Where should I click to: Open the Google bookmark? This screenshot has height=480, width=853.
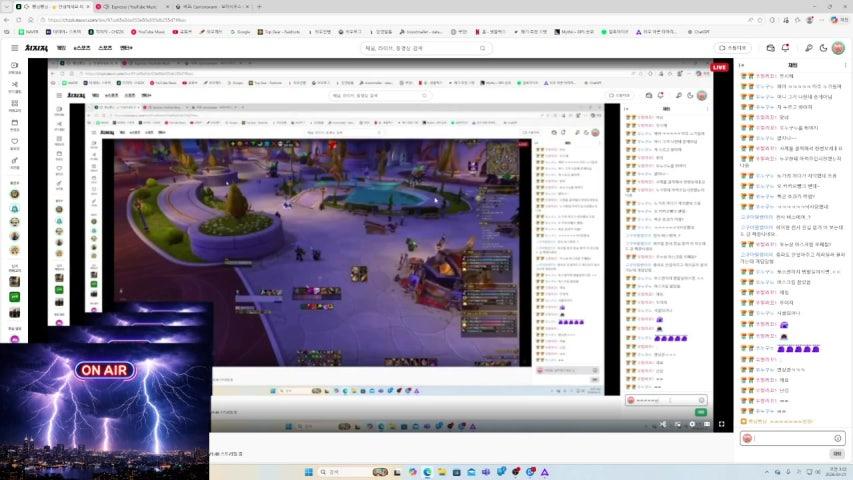[x=240, y=32]
